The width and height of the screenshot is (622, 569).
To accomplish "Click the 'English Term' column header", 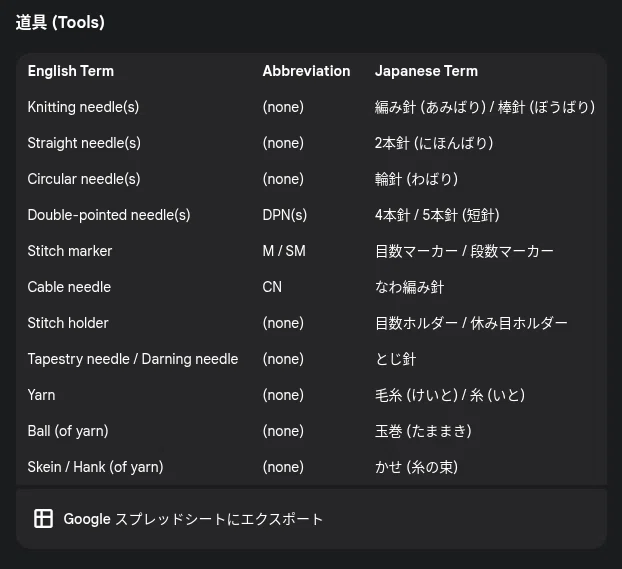I will pyautogui.click(x=71, y=71).
